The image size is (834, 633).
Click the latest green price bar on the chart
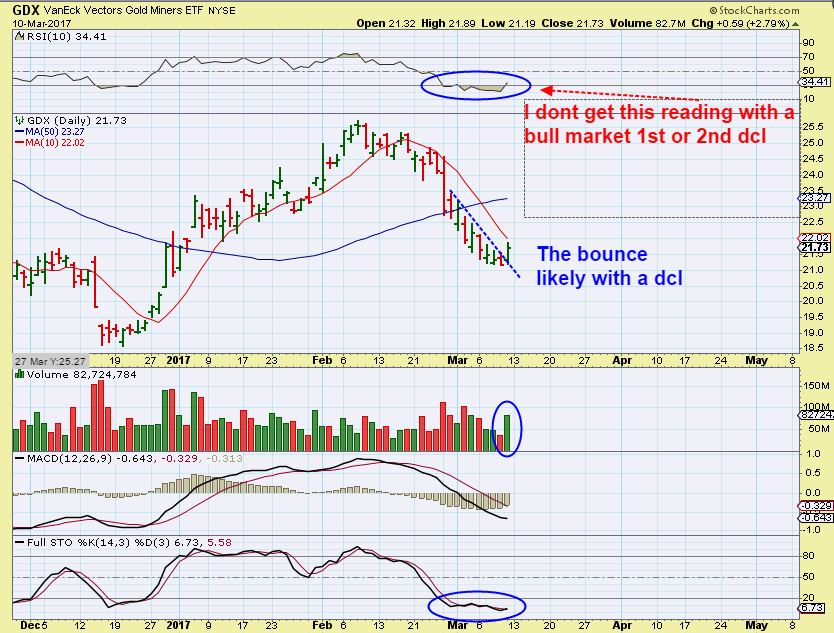(509, 252)
